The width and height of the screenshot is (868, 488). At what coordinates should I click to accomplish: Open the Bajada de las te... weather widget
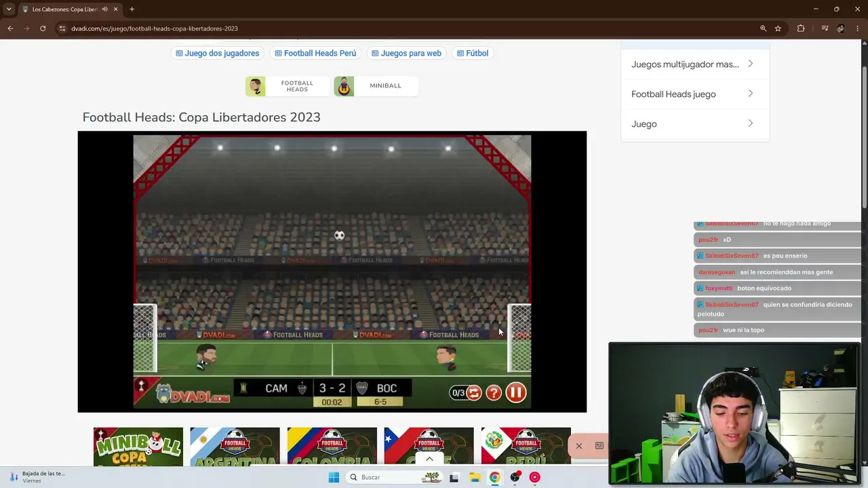pyautogui.click(x=37, y=477)
